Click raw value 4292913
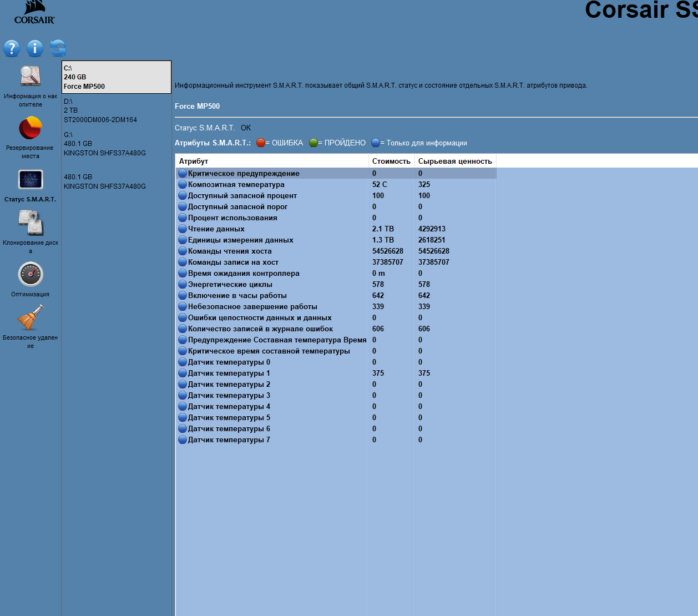698x616 pixels. pos(432,229)
